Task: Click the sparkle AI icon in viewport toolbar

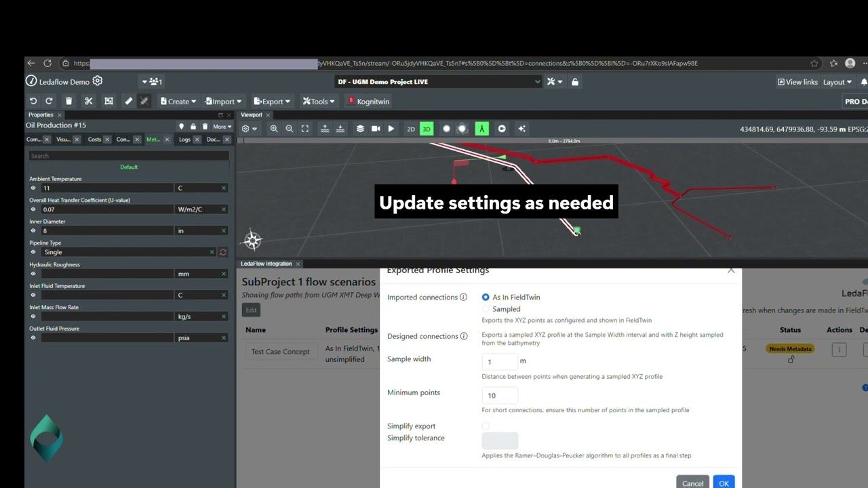Action: coord(521,129)
